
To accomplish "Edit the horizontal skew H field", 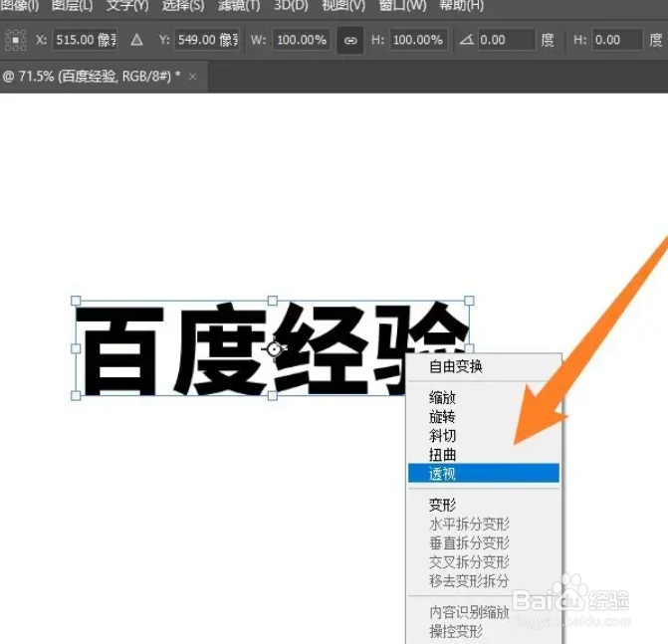I will [x=617, y=40].
